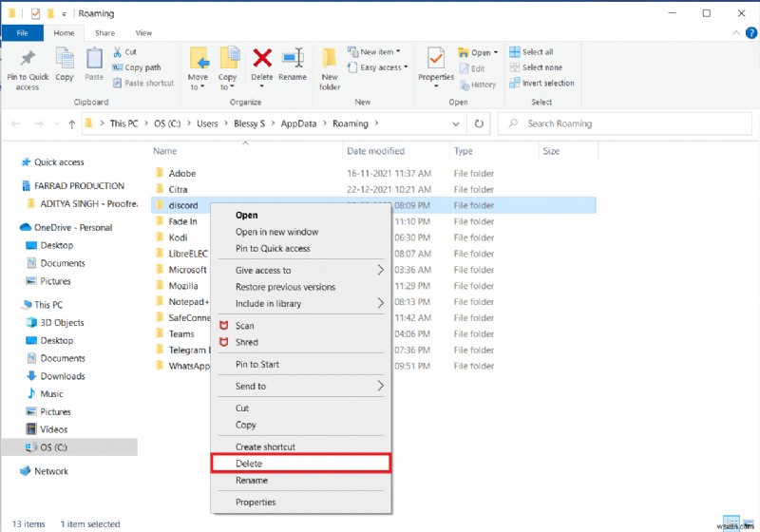The width and height of the screenshot is (760, 532).
Task: Choose Properties in the context menu
Action: coord(300,502)
